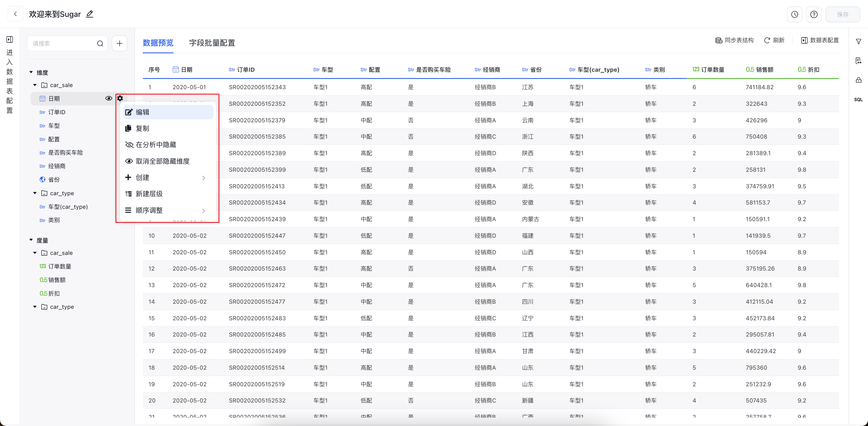Click the 保存 button
The width and height of the screenshot is (868, 426).
pos(842,14)
